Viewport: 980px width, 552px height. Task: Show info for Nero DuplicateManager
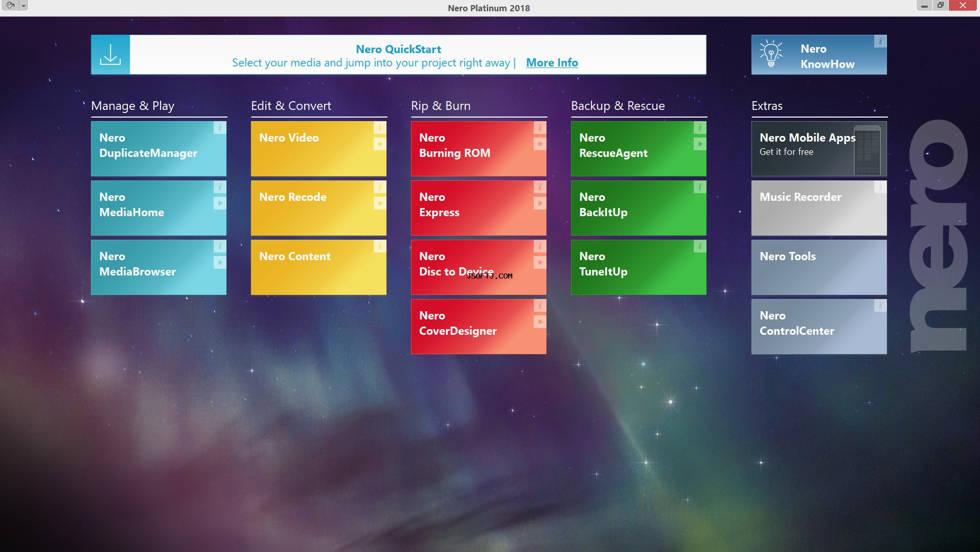click(x=220, y=128)
